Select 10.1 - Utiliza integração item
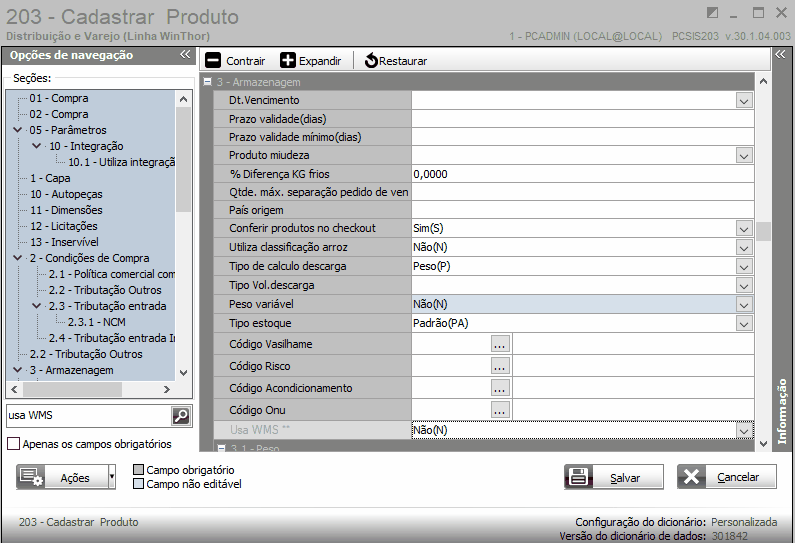 tap(122, 162)
